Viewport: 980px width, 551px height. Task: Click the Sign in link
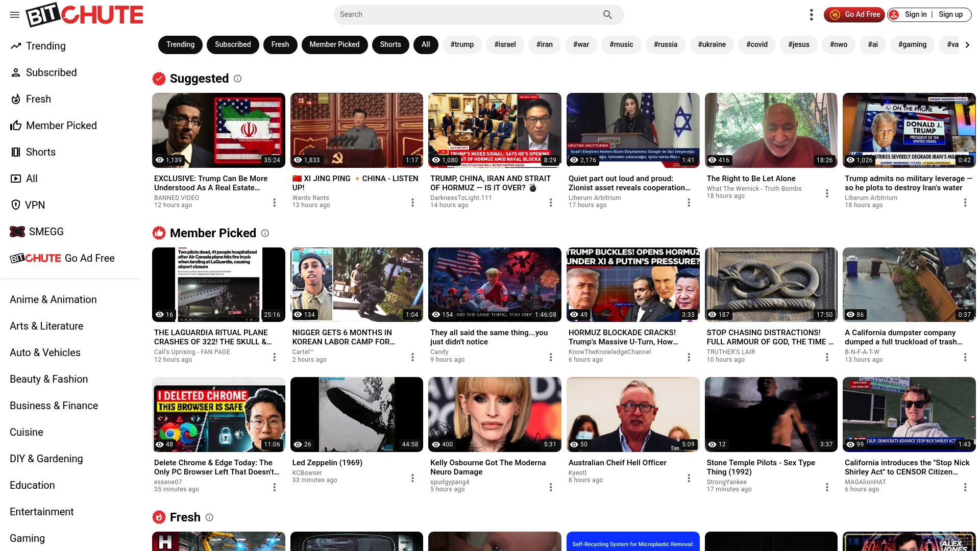coord(916,15)
